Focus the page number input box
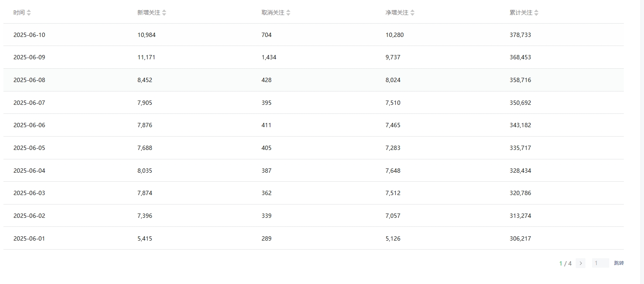Screen dimensions: 644x284 pyautogui.click(x=600, y=263)
